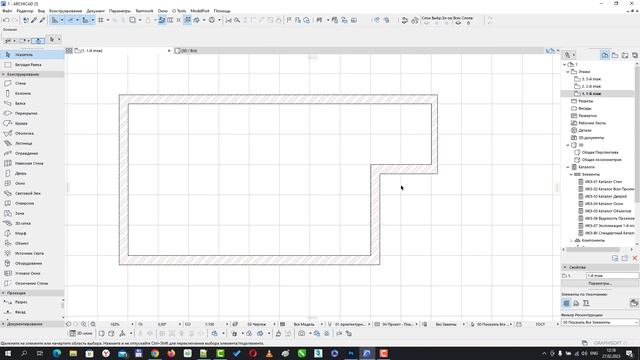640x360 pixels.
Task: Select the Дверь (Door) tool
Action: [32, 173]
